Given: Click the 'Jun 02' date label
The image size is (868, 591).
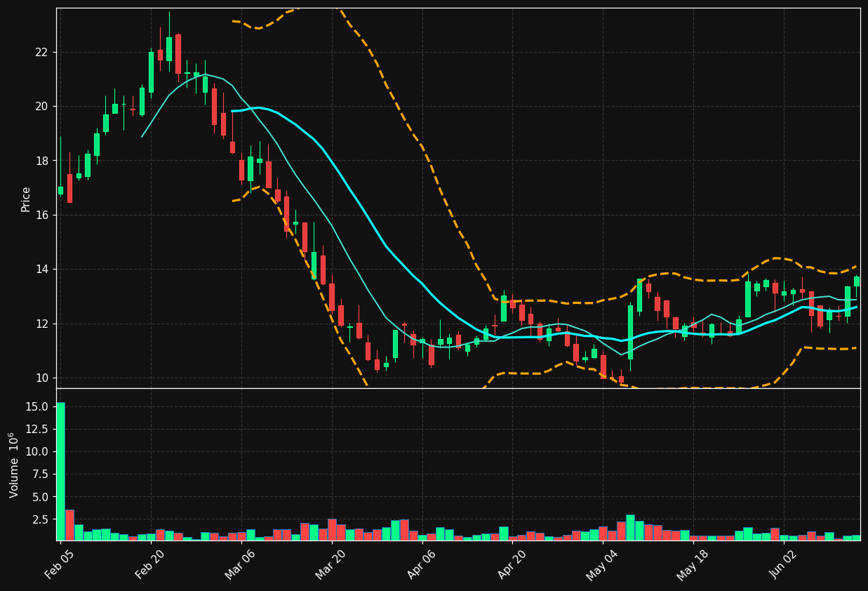Looking at the screenshot, I should [784, 564].
